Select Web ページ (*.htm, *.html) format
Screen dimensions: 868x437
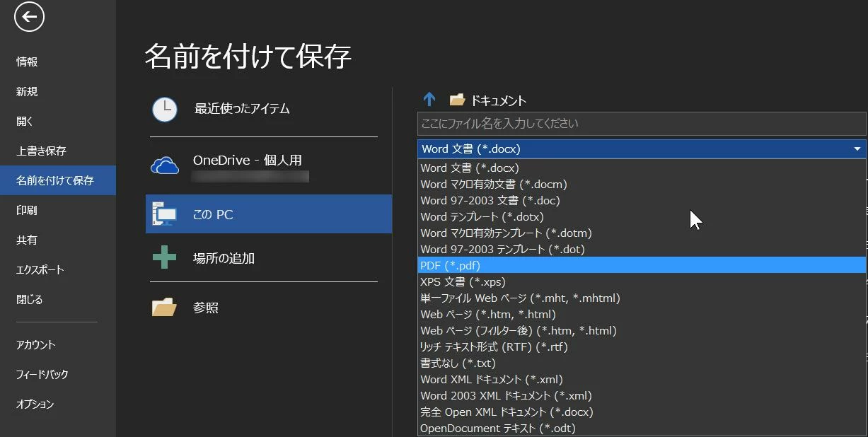point(642,314)
